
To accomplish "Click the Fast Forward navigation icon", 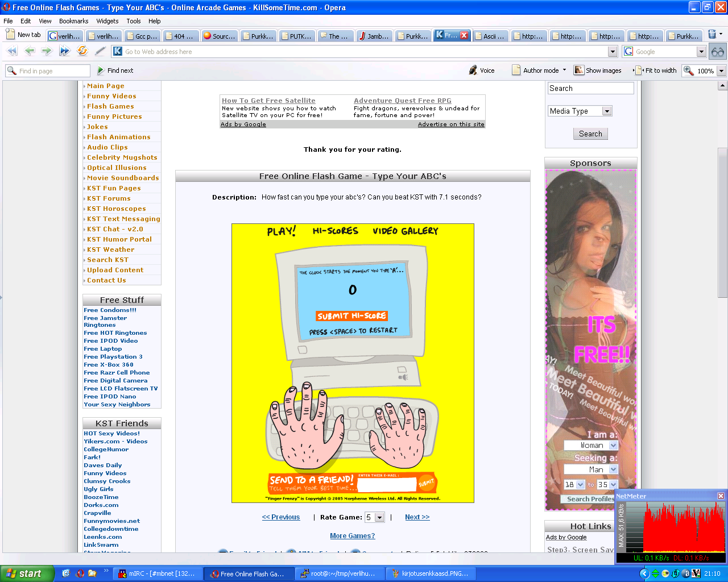I will [64, 51].
